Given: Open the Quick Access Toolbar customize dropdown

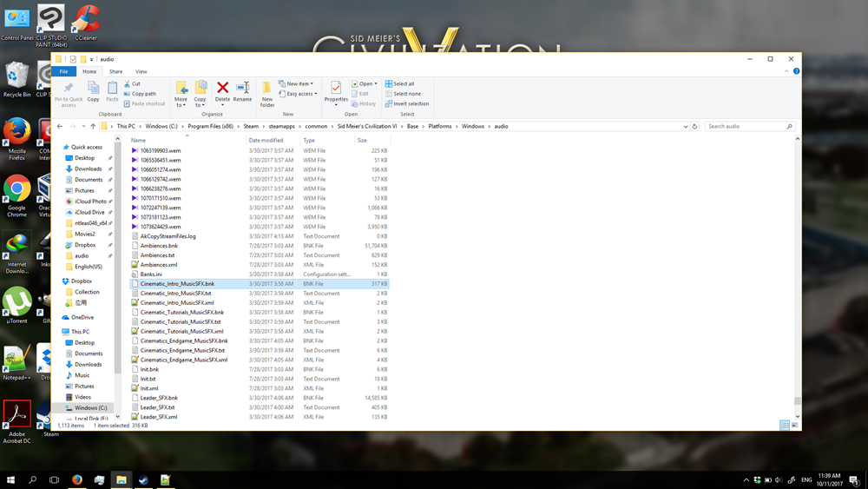Looking at the screenshot, I should coord(91,59).
